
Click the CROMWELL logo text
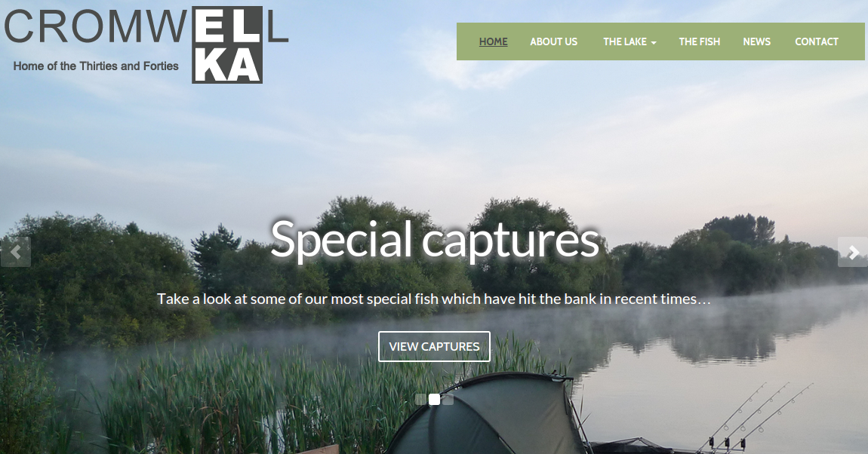146,26
